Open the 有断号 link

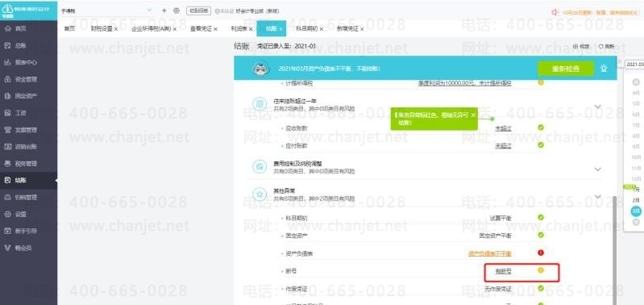click(x=504, y=271)
